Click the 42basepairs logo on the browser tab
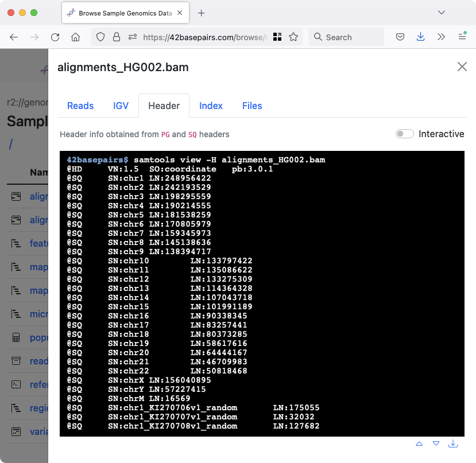476x463 pixels. click(70, 13)
